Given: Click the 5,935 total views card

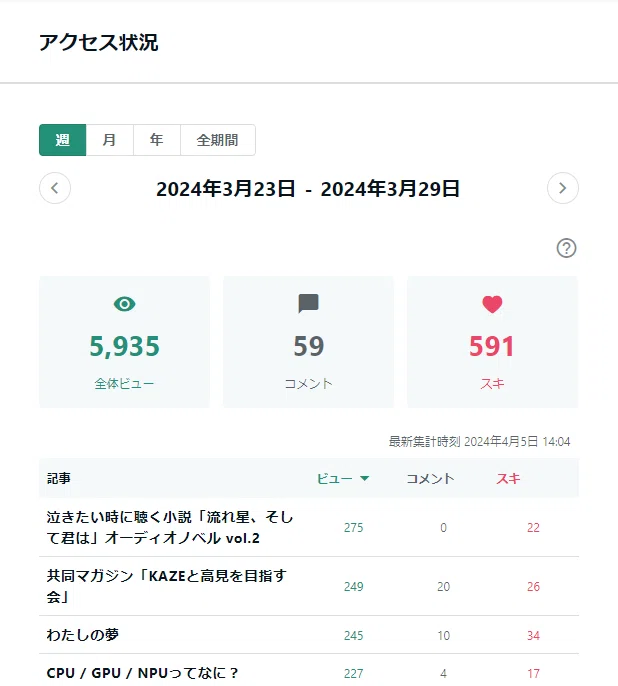Looking at the screenshot, I should tap(125, 342).
